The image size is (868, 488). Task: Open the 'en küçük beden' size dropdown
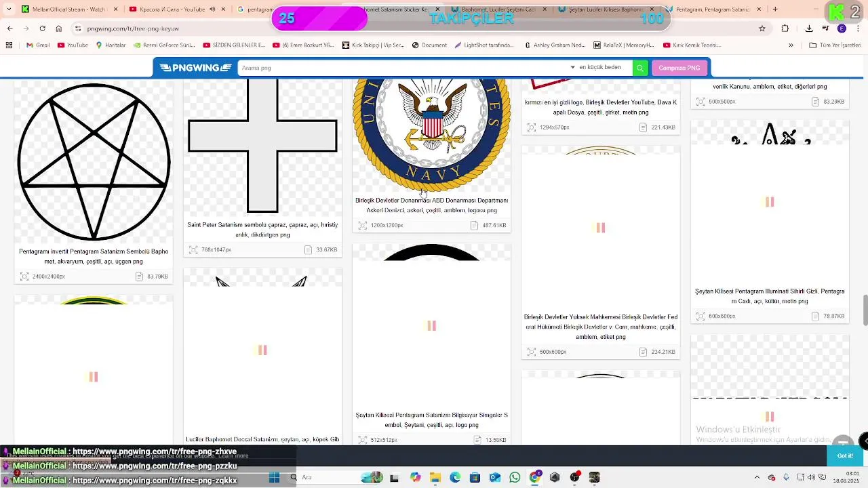[x=595, y=68]
